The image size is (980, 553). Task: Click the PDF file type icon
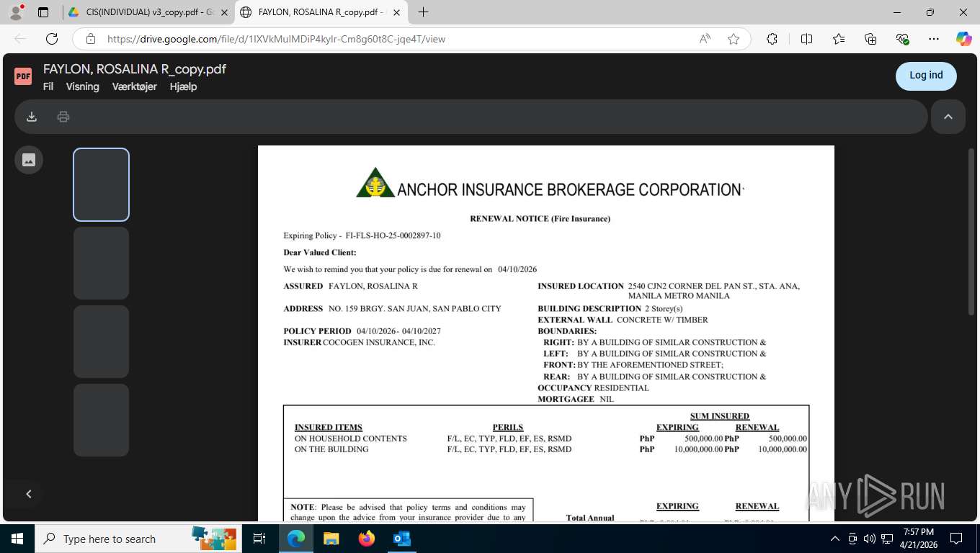(23, 76)
